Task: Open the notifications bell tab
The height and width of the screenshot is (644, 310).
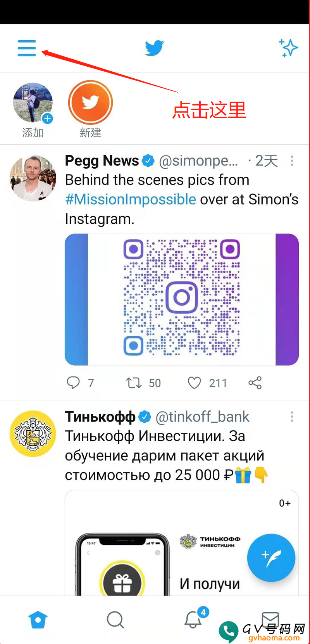Action: coord(193,619)
